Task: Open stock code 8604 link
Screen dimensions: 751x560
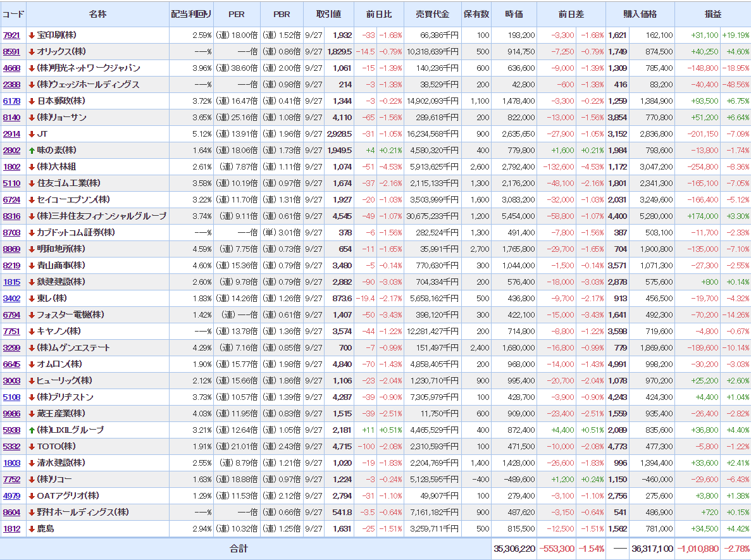Action: click(11, 513)
